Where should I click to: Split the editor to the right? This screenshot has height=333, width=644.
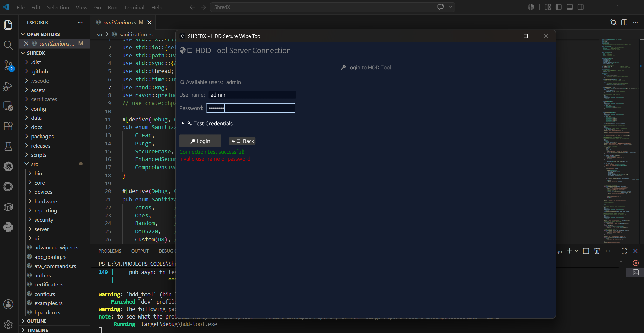(624, 22)
